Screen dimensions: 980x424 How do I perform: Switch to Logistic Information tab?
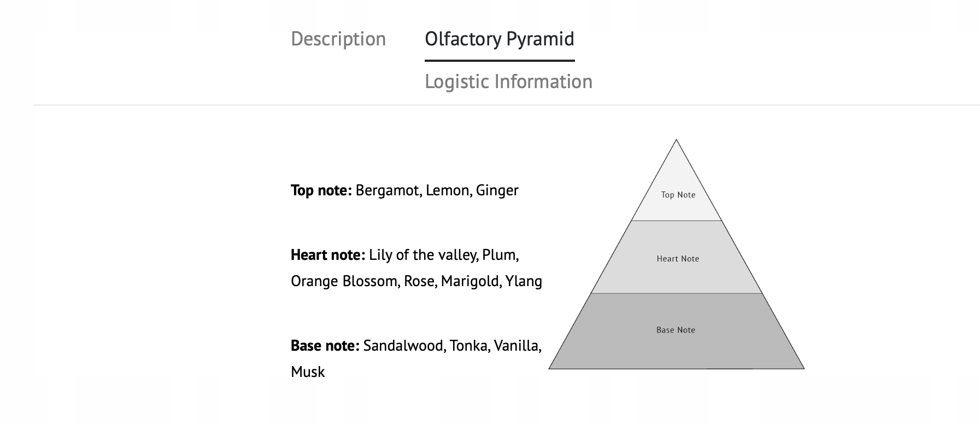(508, 82)
